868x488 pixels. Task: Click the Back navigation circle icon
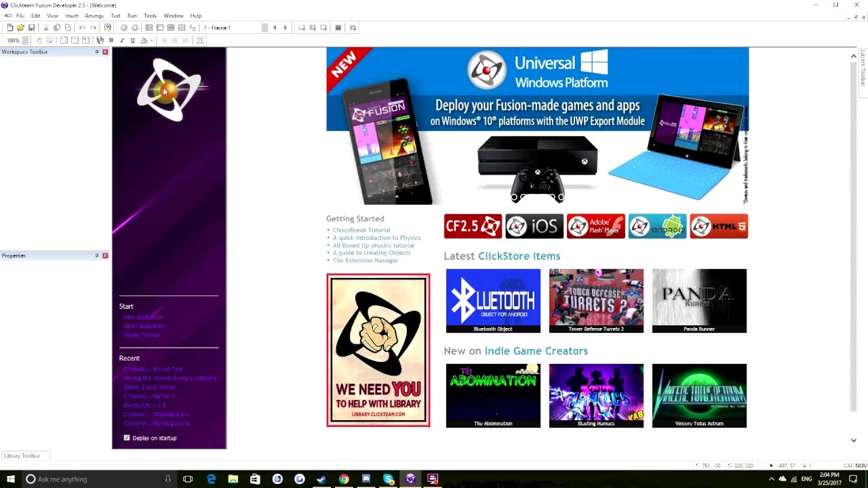pos(123,28)
